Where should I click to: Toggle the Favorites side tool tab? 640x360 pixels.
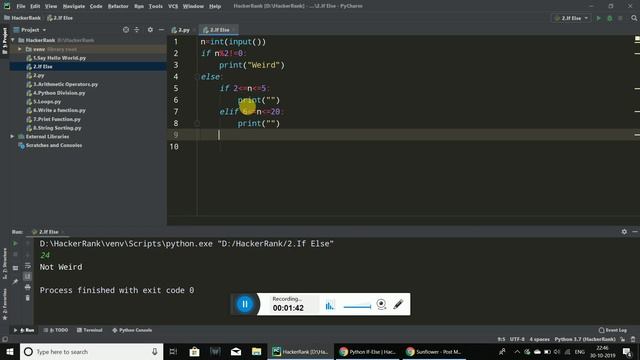(x=5, y=304)
